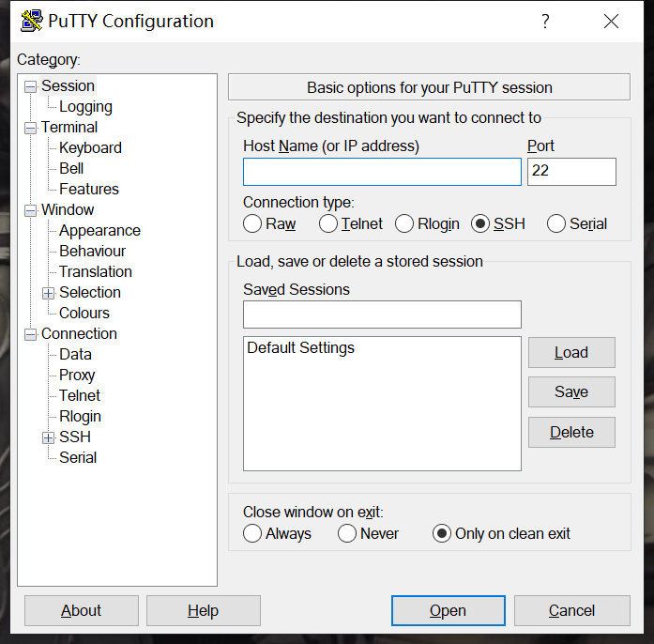Viewport: 654px width, 644px height.
Task: Collapse the Session tree node
Action: [x=30, y=86]
